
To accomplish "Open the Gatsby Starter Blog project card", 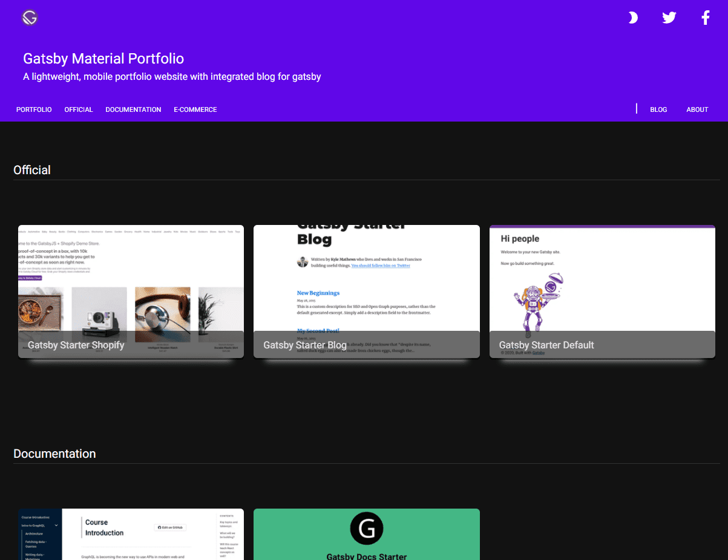I will point(367,291).
